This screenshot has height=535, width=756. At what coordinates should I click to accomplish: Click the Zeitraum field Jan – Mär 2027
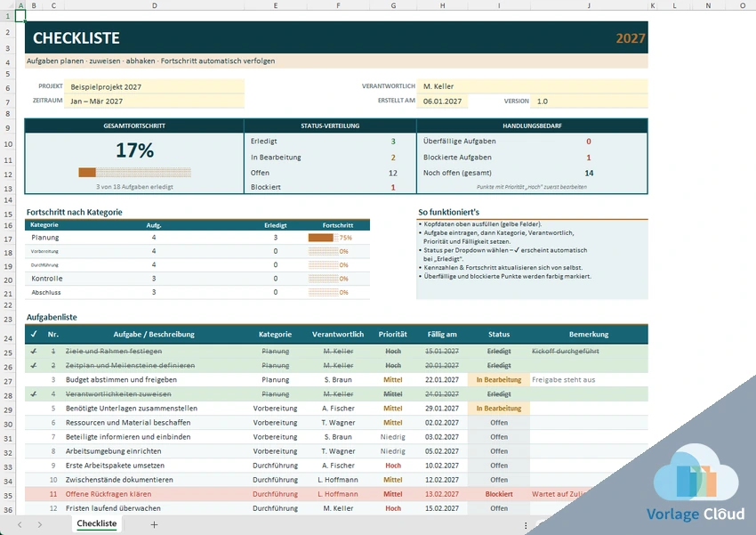(154, 101)
